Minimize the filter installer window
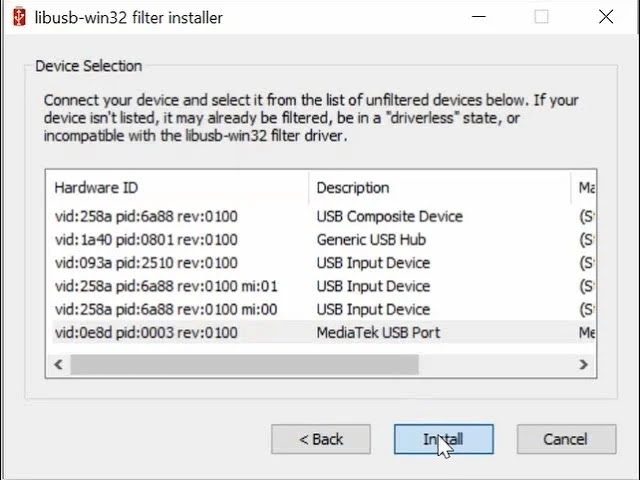 [x=477, y=17]
